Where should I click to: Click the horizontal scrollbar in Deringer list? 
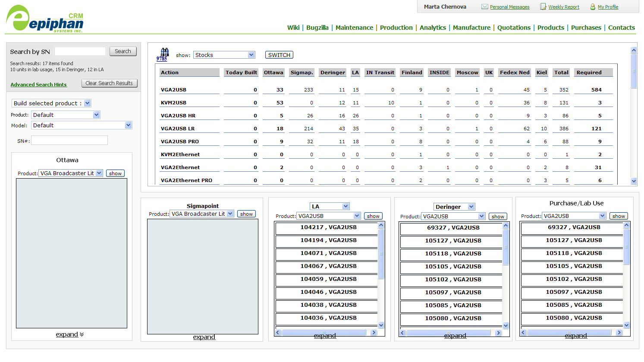pos(449,333)
